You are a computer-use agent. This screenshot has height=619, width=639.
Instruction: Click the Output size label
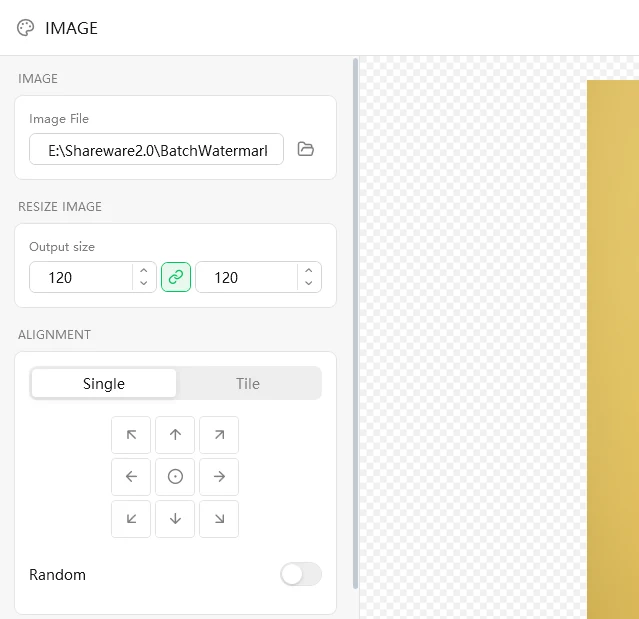tap(62, 247)
